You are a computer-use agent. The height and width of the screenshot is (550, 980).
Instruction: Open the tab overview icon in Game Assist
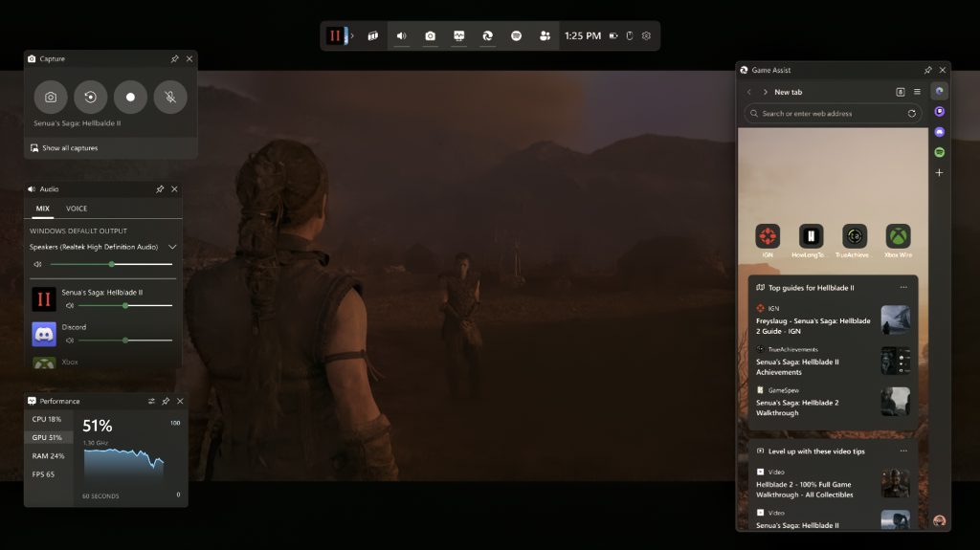click(901, 92)
